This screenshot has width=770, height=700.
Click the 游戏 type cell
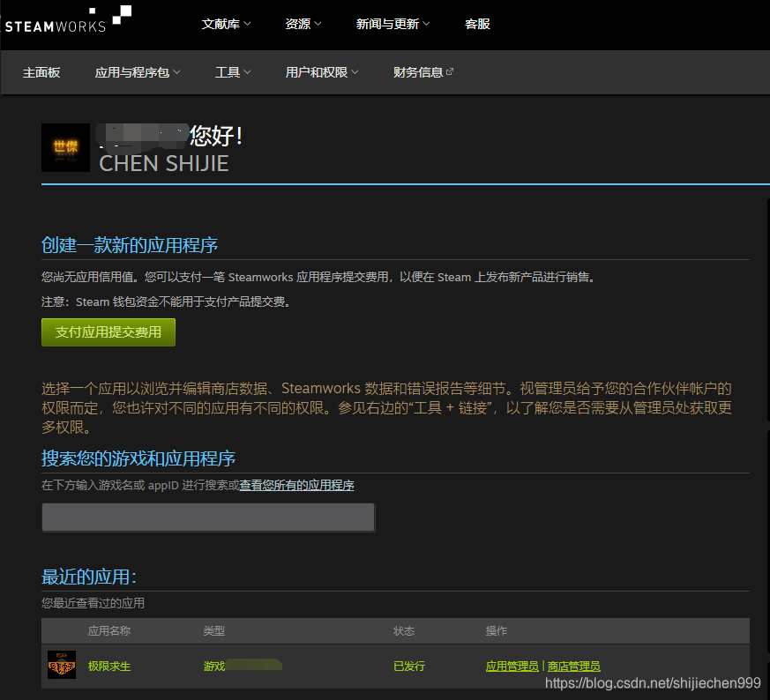pyautogui.click(x=214, y=666)
